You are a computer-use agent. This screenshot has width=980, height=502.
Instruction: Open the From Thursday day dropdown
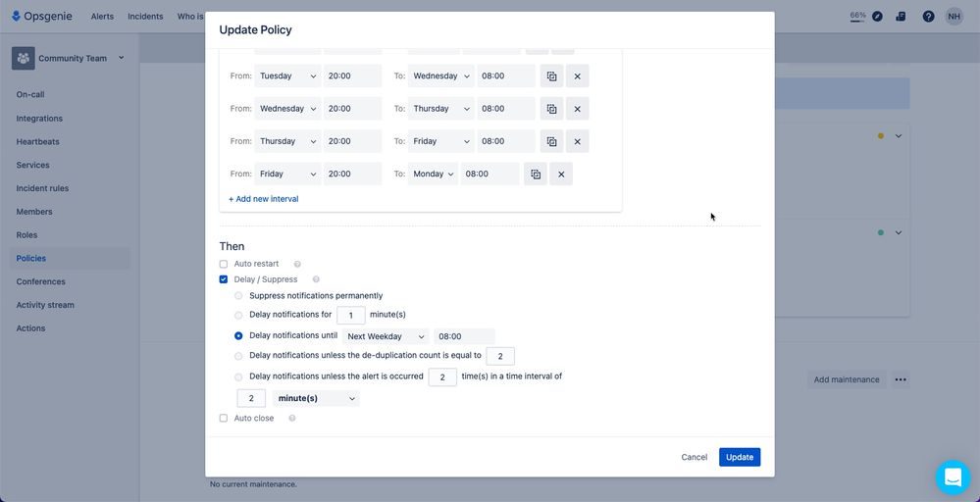(x=287, y=141)
